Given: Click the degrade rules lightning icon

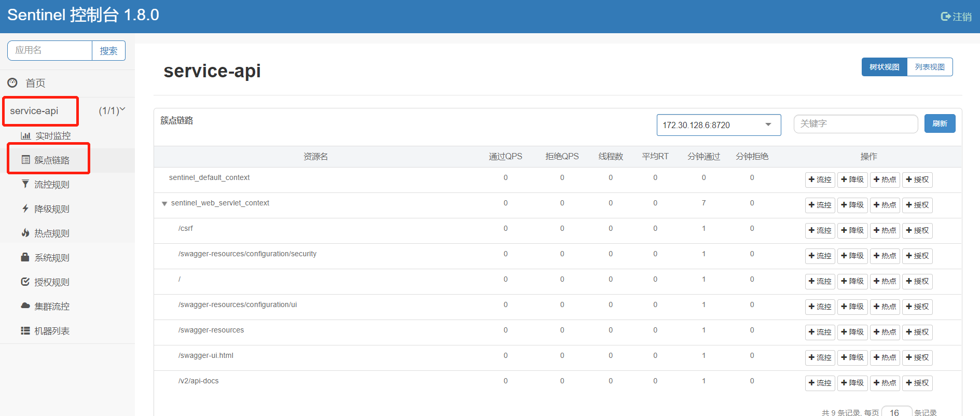Looking at the screenshot, I should point(25,209).
